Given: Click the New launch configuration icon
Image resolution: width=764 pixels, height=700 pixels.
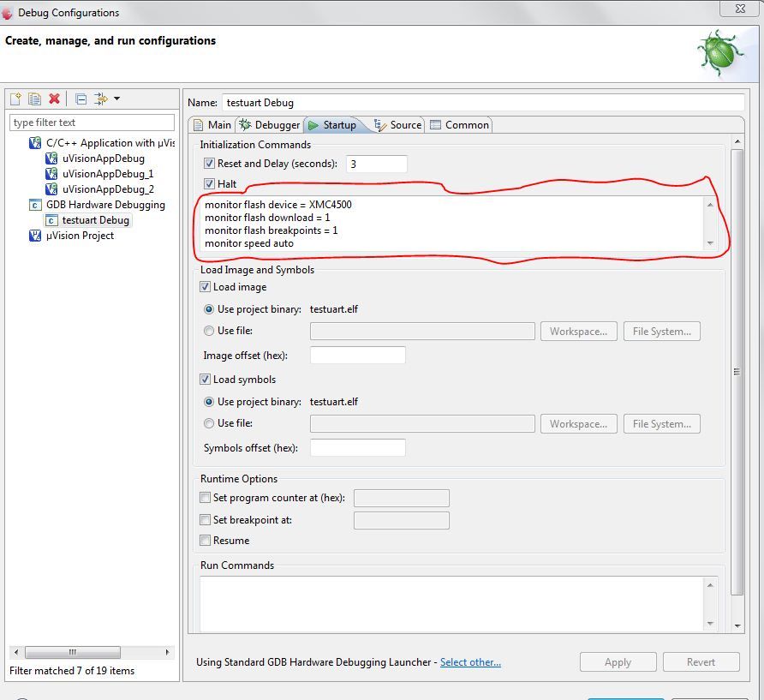Looking at the screenshot, I should pos(15,99).
